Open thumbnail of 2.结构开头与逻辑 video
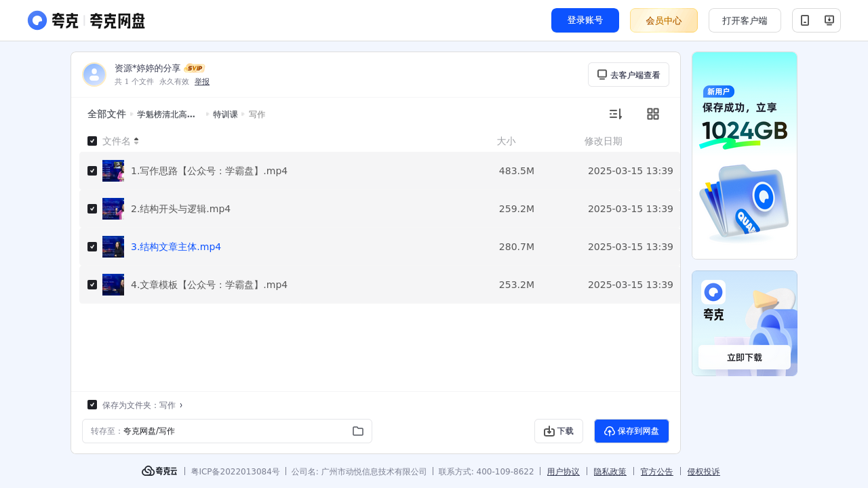 113,209
